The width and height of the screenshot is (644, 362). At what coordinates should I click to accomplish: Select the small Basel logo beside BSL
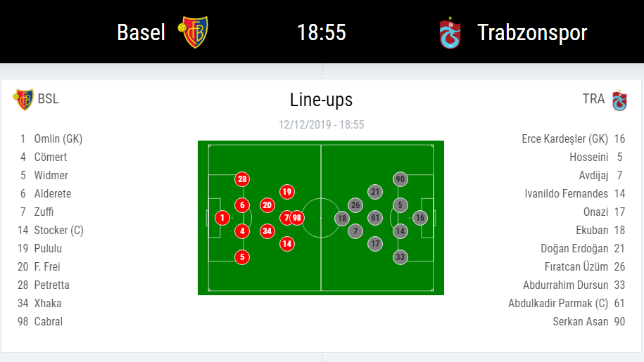(x=23, y=100)
